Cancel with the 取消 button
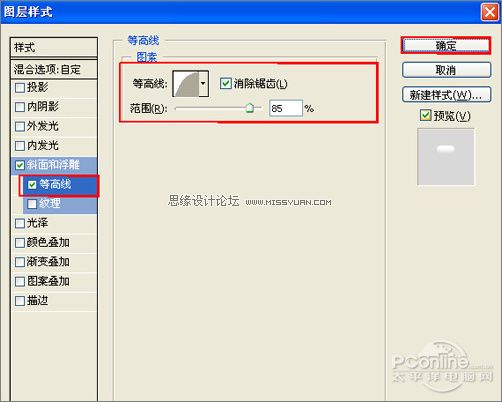The height and width of the screenshot is (402, 502). [x=446, y=70]
